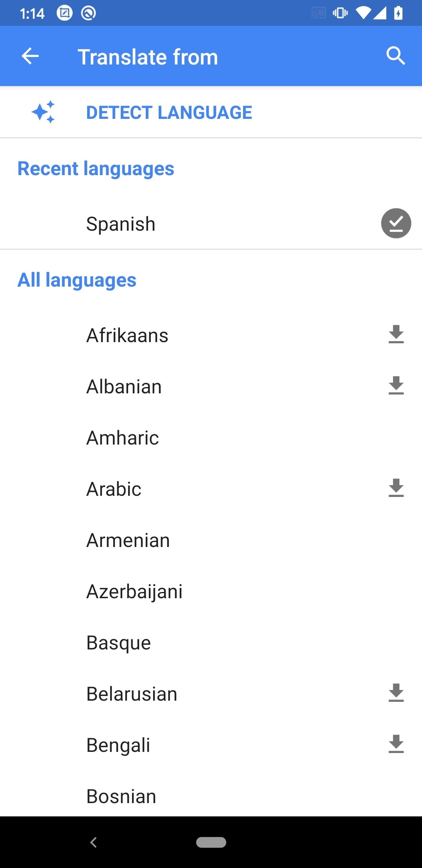Download the Afrikaans offline language pack

pos(396,335)
